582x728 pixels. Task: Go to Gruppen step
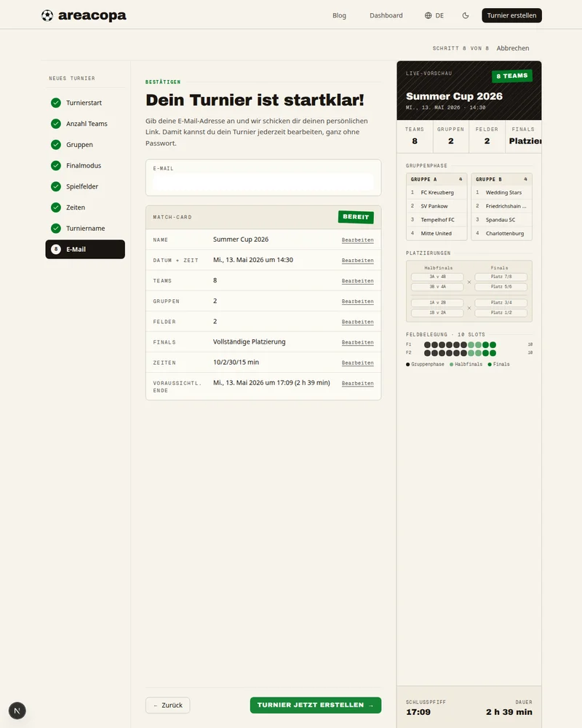pyautogui.click(x=85, y=144)
